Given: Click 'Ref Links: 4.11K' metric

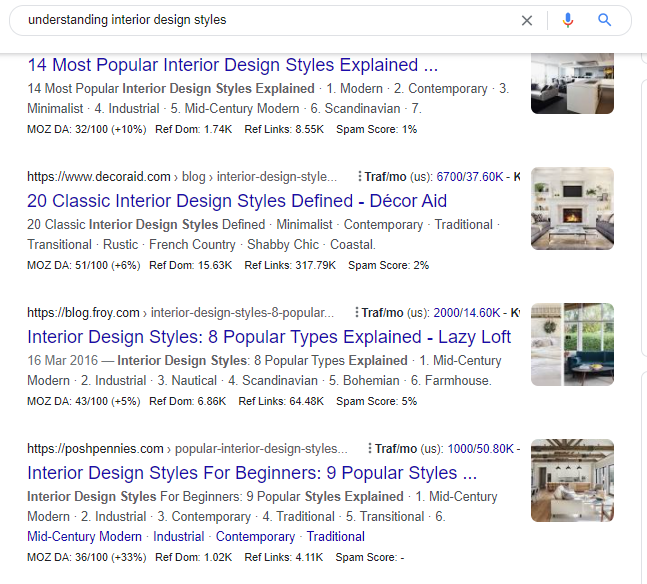Looking at the screenshot, I should (283, 557).
